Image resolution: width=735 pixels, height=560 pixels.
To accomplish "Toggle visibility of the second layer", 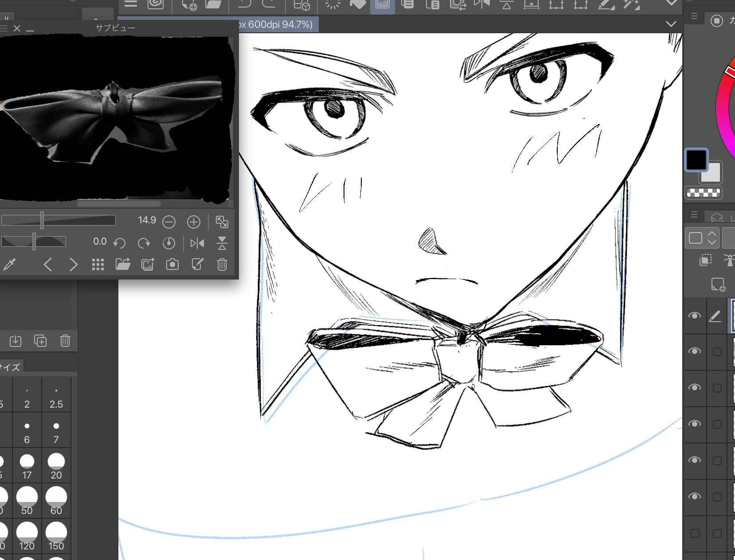I will coord(694,351).
